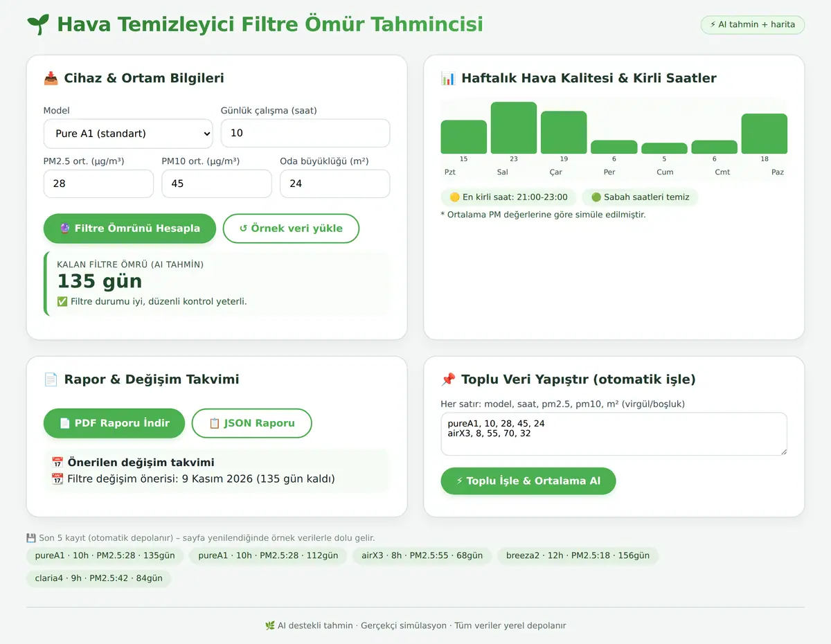Click the Pzt bar in the weekly chart

(x=464, y=137)
